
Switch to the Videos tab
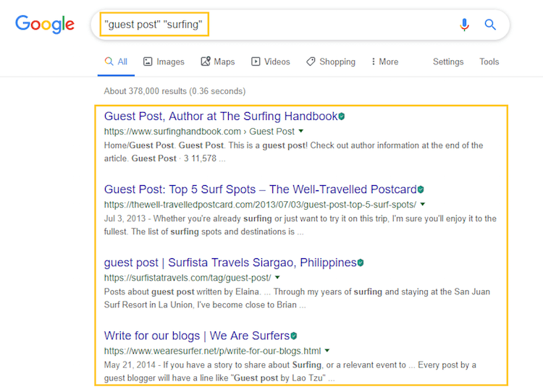271,61
